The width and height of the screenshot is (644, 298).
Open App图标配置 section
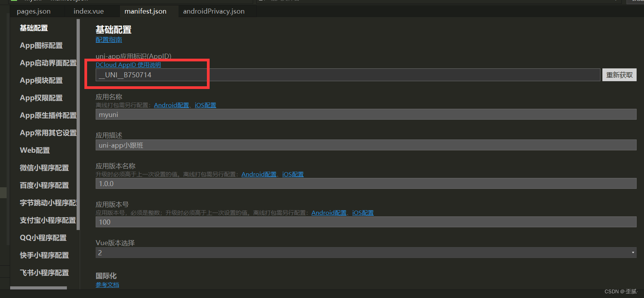pyautogui.click(x=41, y=45)
